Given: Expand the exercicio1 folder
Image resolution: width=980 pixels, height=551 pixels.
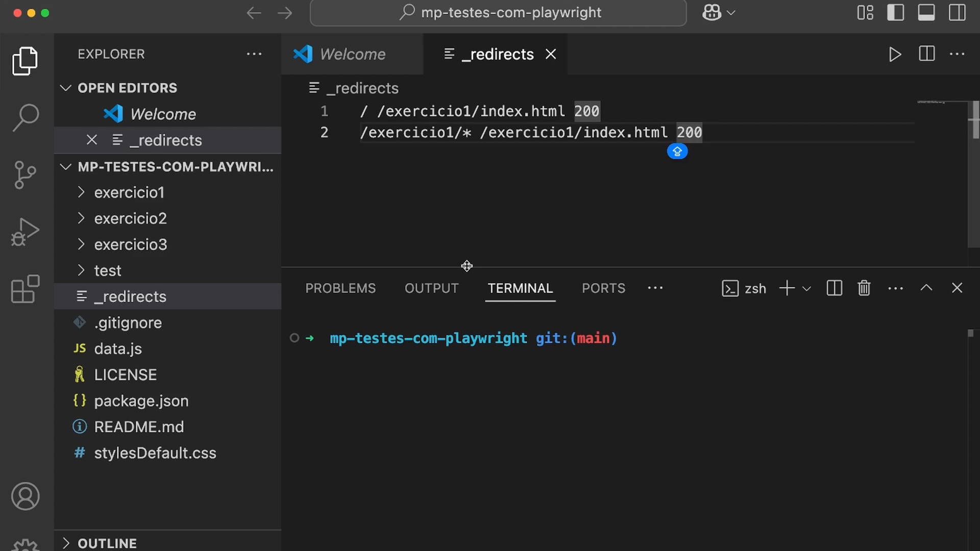Looking at the screenshot, I should (x=129, y=192).
